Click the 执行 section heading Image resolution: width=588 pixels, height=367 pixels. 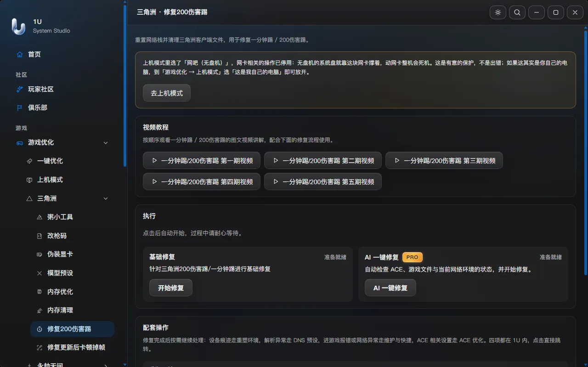pos(149,216)
